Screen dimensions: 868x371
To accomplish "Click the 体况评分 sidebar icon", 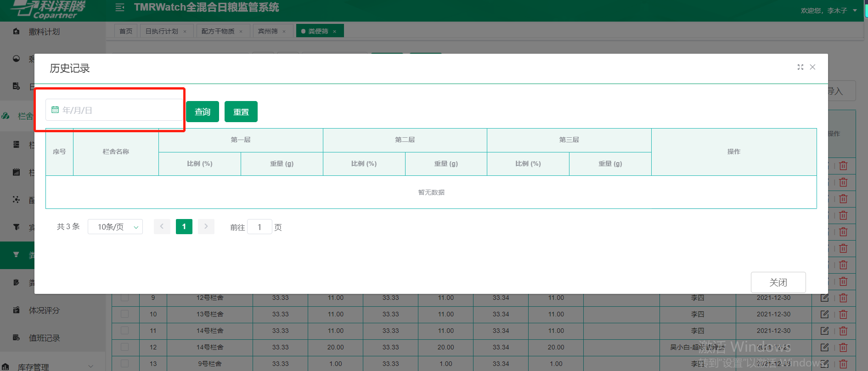I will (17, 310).
